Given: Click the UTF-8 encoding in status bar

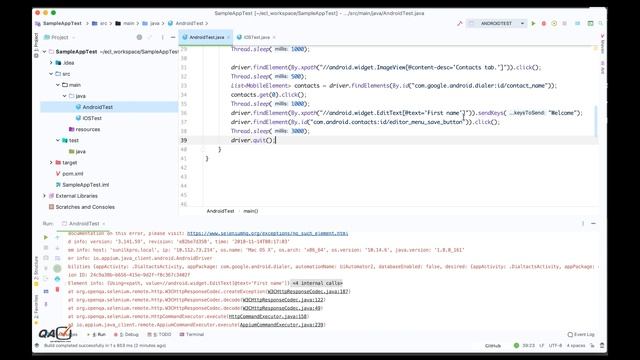Looking at the screenshot, I should tap(555, 345).
